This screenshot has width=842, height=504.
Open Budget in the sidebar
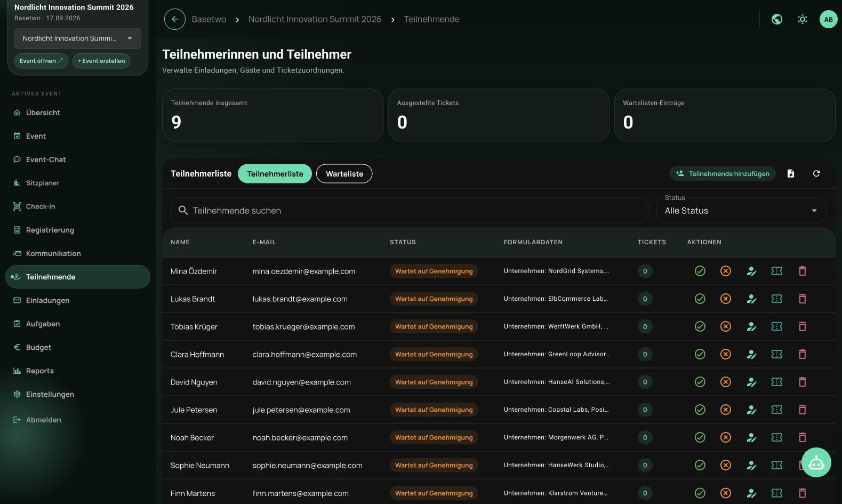point(78,347)
